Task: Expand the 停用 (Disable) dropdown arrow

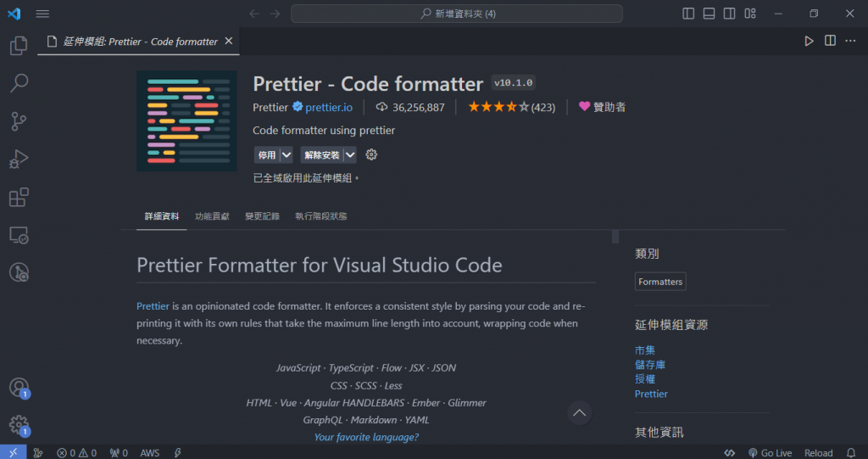Action: click(x=287, y=154)
